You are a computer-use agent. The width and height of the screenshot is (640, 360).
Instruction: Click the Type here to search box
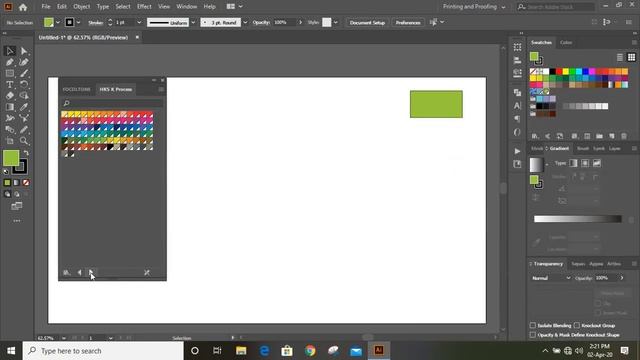tap(103, 351)
